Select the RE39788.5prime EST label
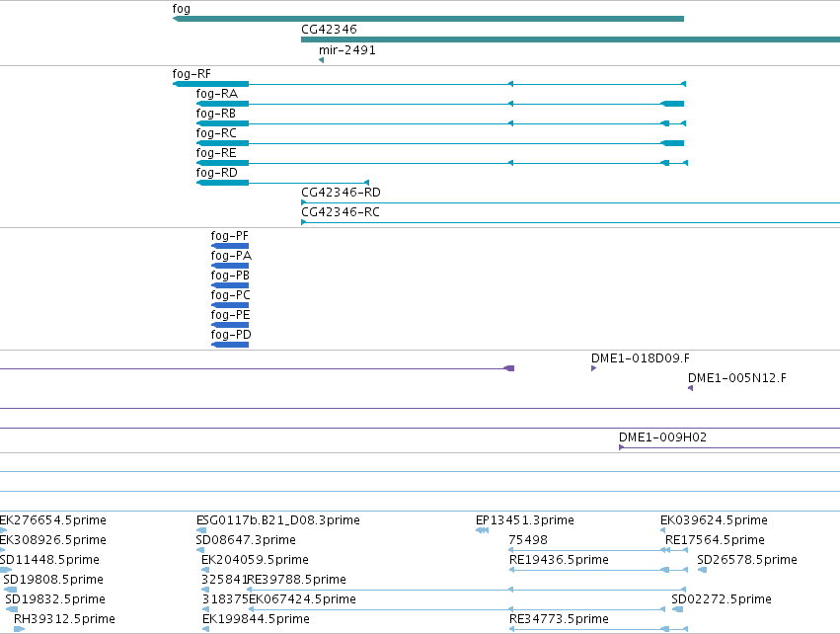The image size is (840, 634). click(x=297, y=580)
